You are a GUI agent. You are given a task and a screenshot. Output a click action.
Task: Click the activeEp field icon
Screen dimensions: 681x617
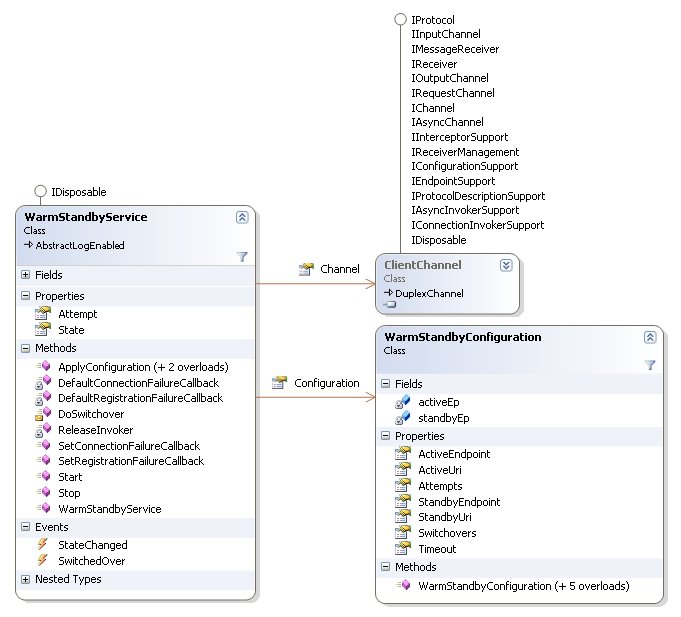pyautogui.click(x=402, y=401)
